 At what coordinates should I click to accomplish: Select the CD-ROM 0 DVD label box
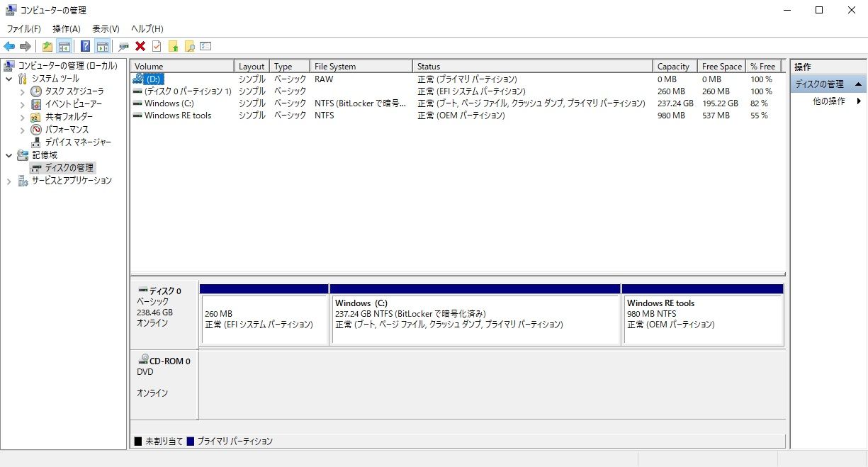[x=164, y=384]
